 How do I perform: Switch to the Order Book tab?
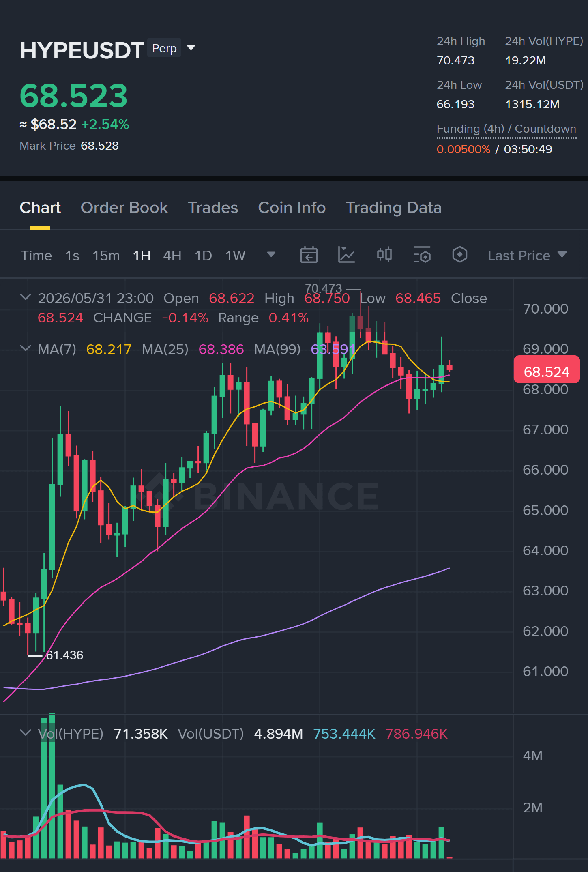point(124,208)
